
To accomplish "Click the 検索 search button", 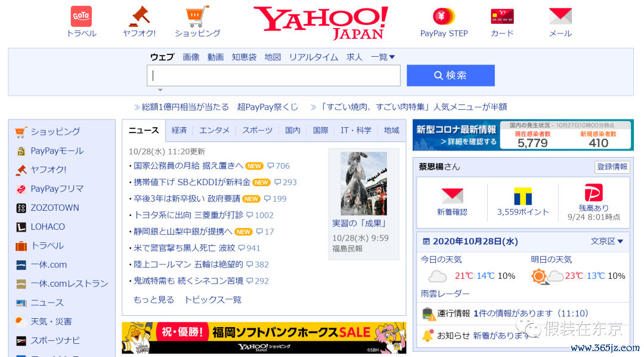I will point(451,75).
